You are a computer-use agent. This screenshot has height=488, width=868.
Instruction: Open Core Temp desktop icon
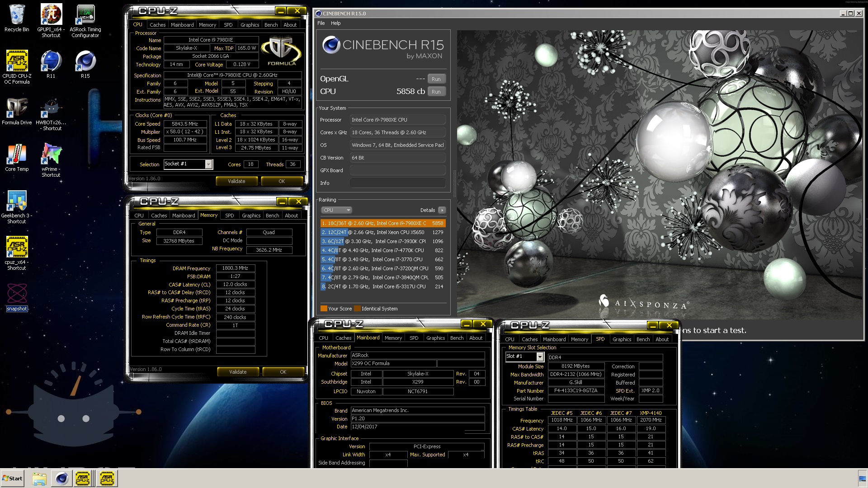(17, 158)
